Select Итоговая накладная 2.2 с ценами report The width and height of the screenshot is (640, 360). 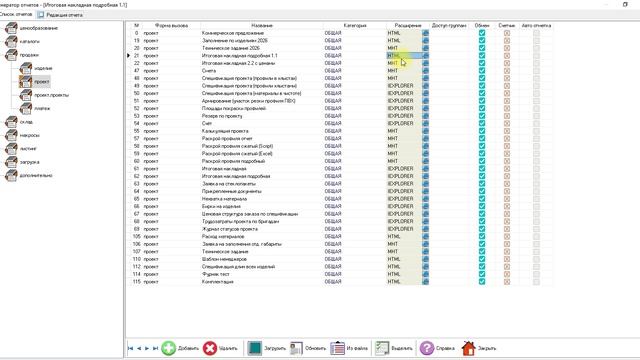point(238,63)
